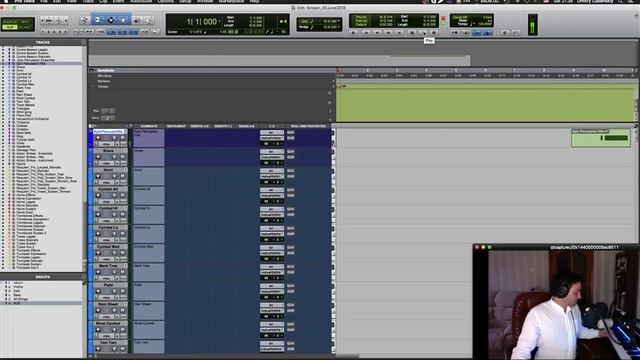Open MIDI input selector for Anvil track
Viewport: 640px width, 360px height.
click(x=271, y=171)
